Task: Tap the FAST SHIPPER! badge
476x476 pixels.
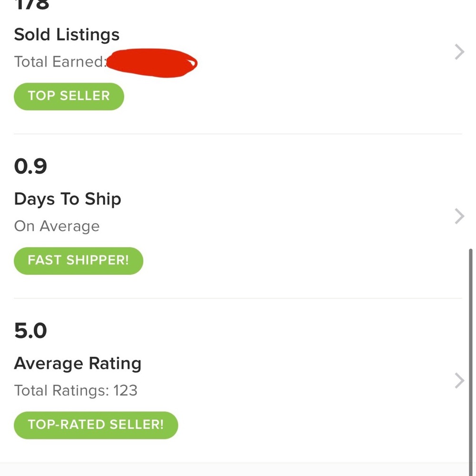Action: pyautogui.click(x=79, y=260)
